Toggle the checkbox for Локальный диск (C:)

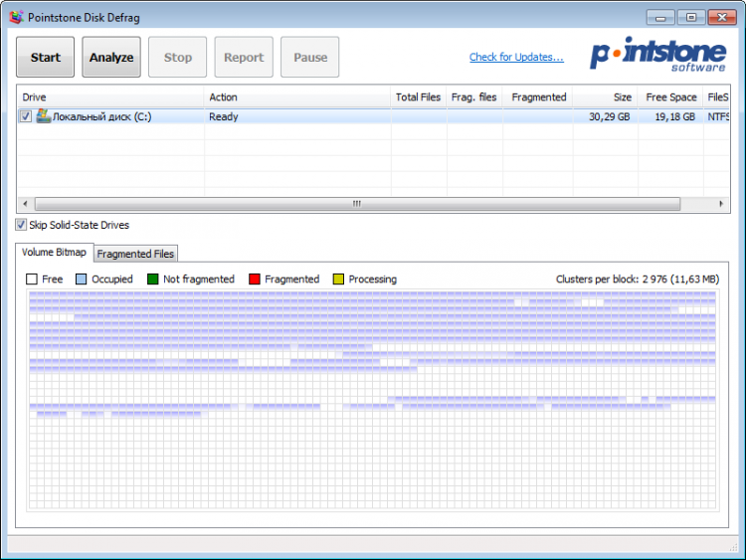[x=26, y=116]
